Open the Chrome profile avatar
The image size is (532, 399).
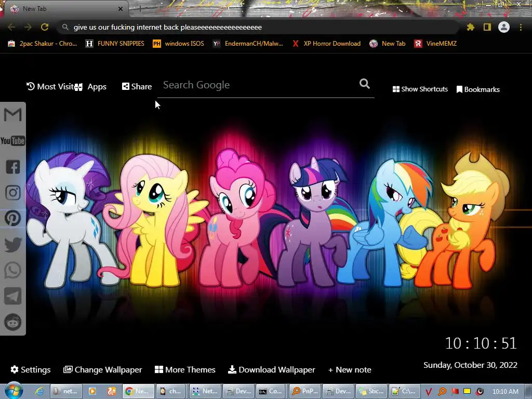(504, 27)
